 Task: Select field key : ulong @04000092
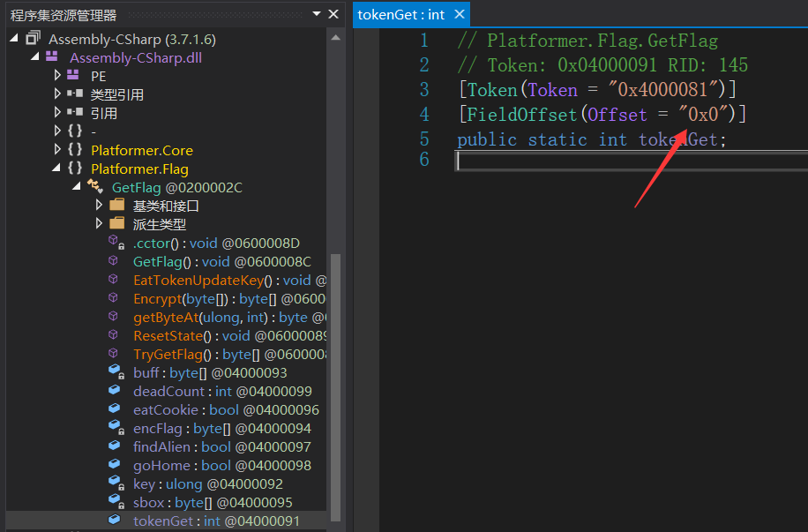208,484
